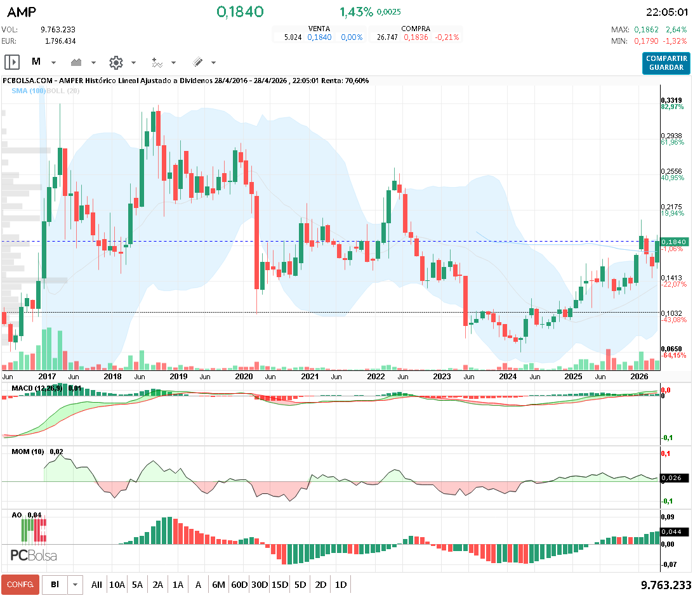
Task: Expand the M timeframe dropdown arrow
Action: tap(54, 63)
